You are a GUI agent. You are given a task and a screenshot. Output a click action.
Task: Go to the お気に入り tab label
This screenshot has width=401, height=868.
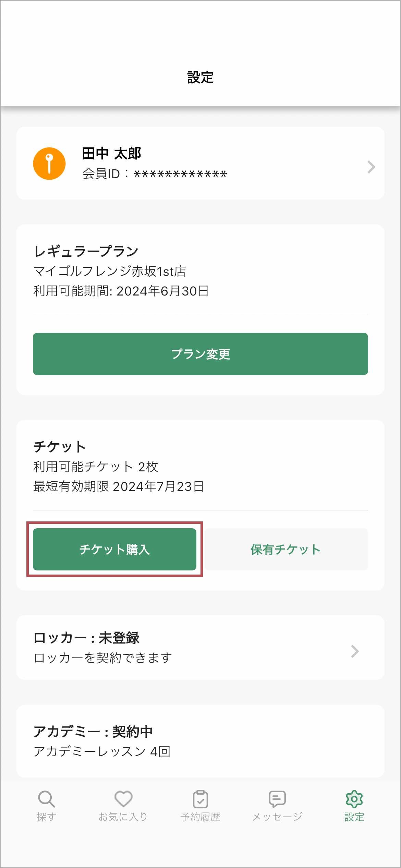123,817
